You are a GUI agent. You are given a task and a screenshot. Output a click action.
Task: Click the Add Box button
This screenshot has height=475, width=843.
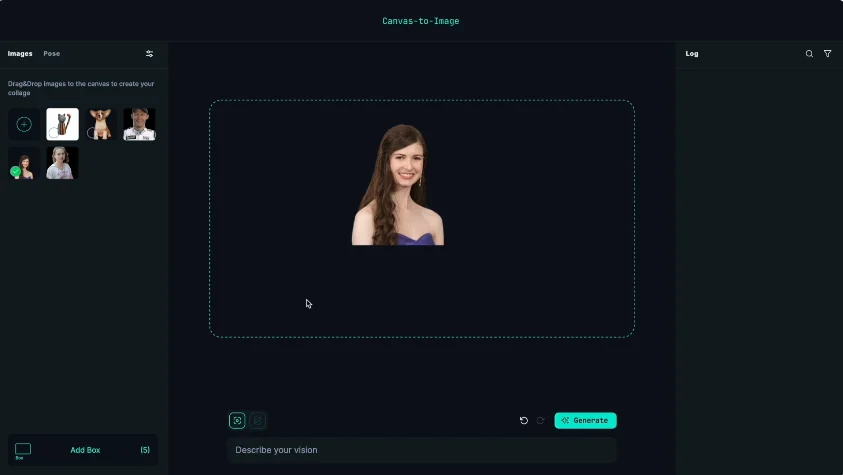point(85,450)
